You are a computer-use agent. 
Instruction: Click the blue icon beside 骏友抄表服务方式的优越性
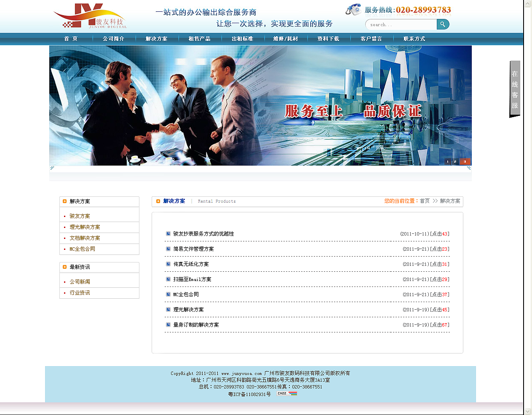168,233
